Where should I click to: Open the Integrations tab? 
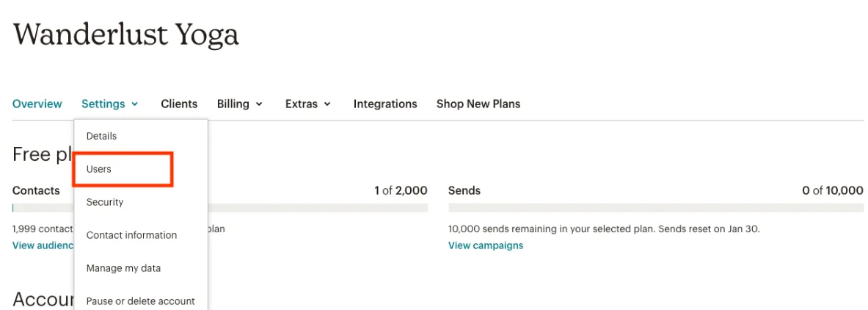point(385,104)
